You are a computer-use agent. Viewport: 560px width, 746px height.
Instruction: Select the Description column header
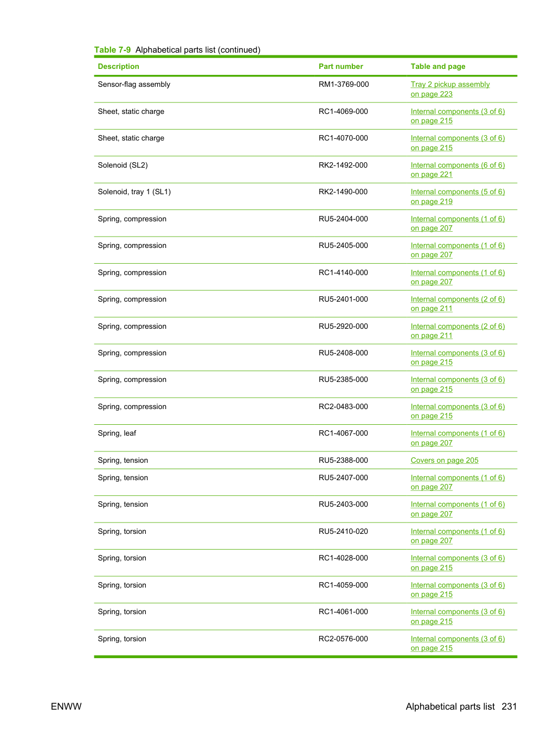point(118,66)
